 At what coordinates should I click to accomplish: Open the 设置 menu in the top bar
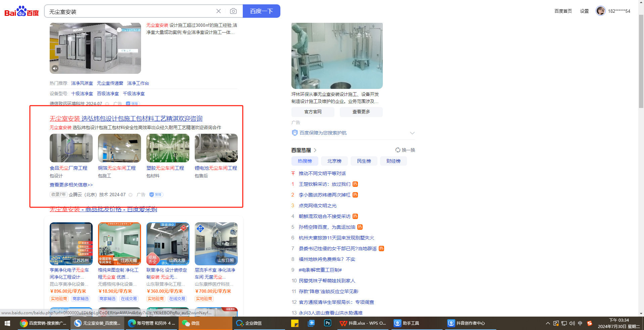pos(584,11)
